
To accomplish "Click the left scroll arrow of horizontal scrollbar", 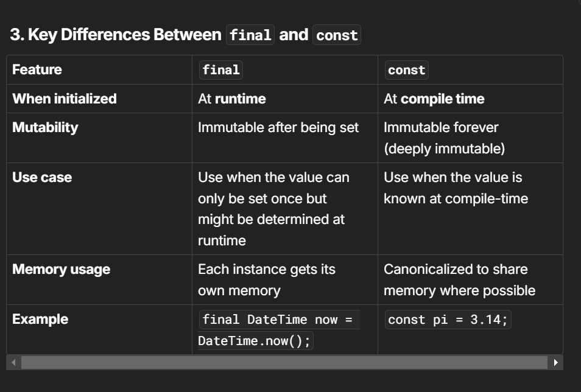I will click(14, 362).
